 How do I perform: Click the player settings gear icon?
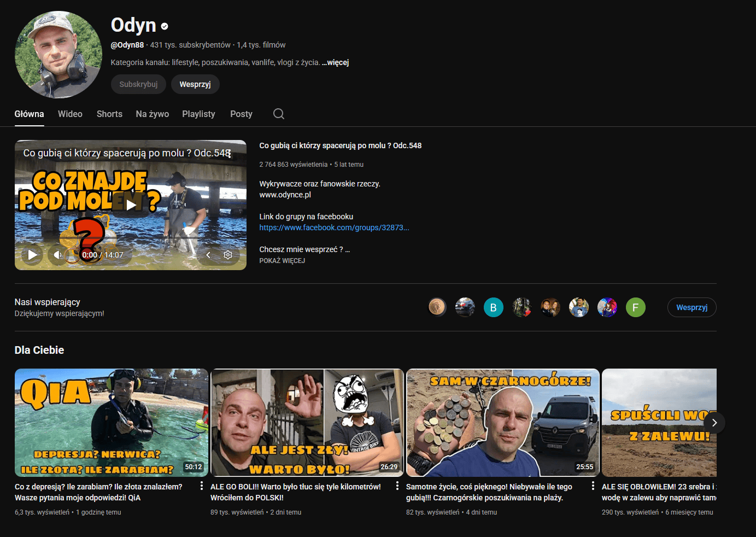click(x=228, y=255)
